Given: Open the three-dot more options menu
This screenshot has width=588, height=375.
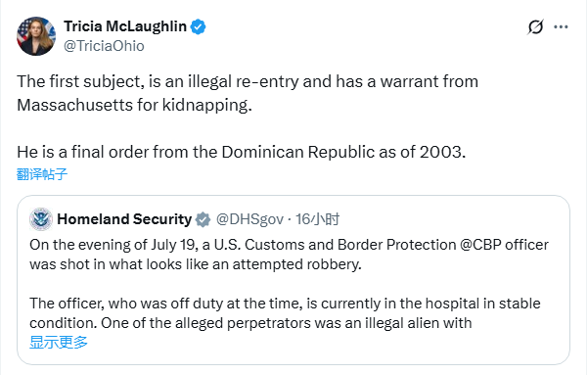Looking at the screenshot, I should tap(561, 27).
